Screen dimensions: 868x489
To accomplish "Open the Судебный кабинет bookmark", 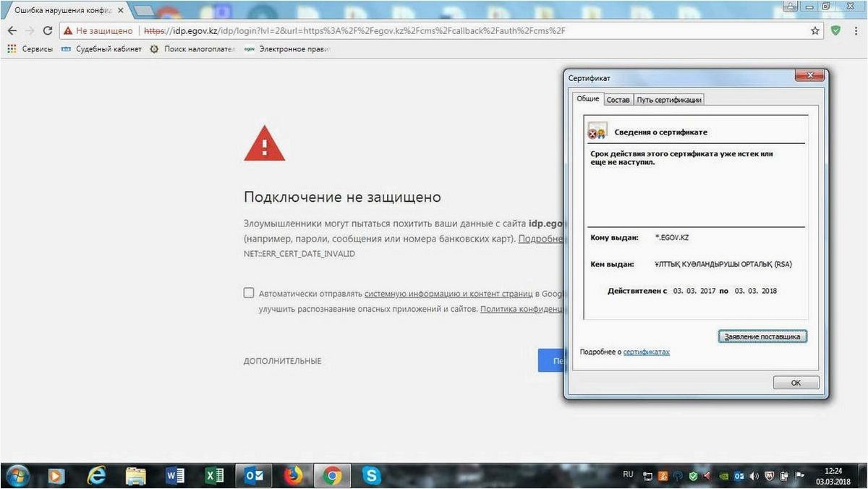I will click(101, 49).
